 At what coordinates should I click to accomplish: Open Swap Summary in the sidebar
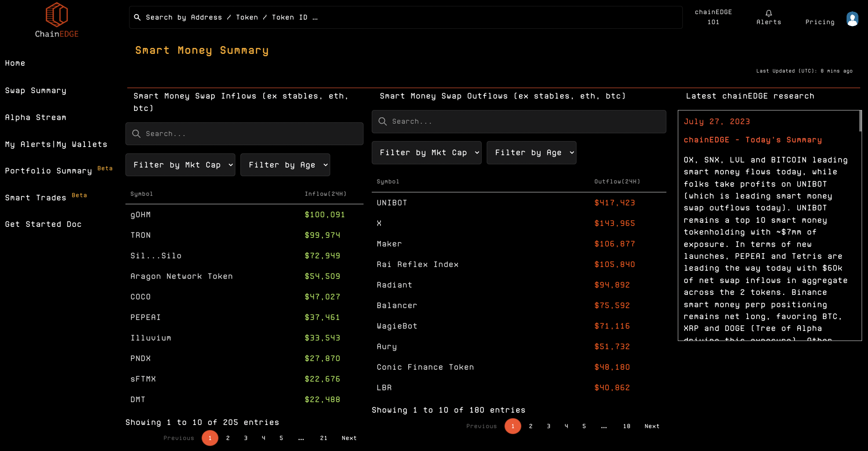pos(36,90)
